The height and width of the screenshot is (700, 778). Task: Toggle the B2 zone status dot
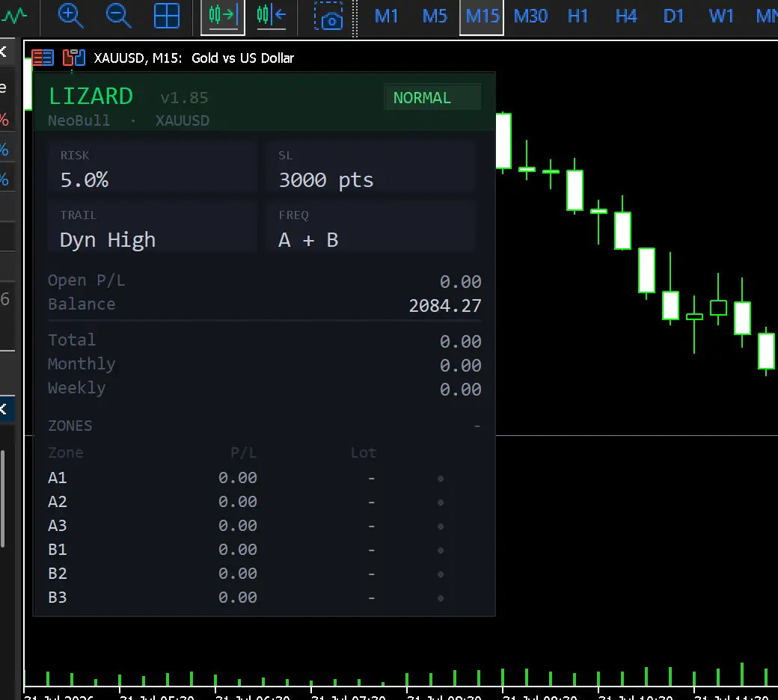(x=440, y=574)
